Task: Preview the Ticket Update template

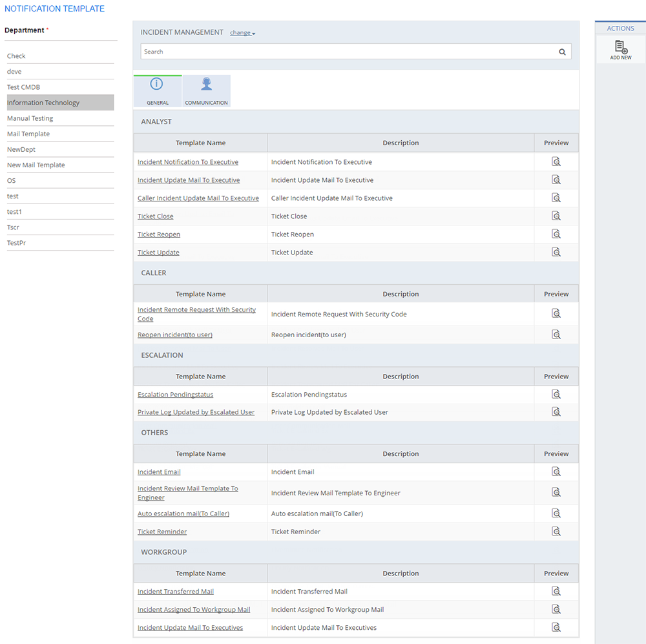Action: click(x=556, y=253)
